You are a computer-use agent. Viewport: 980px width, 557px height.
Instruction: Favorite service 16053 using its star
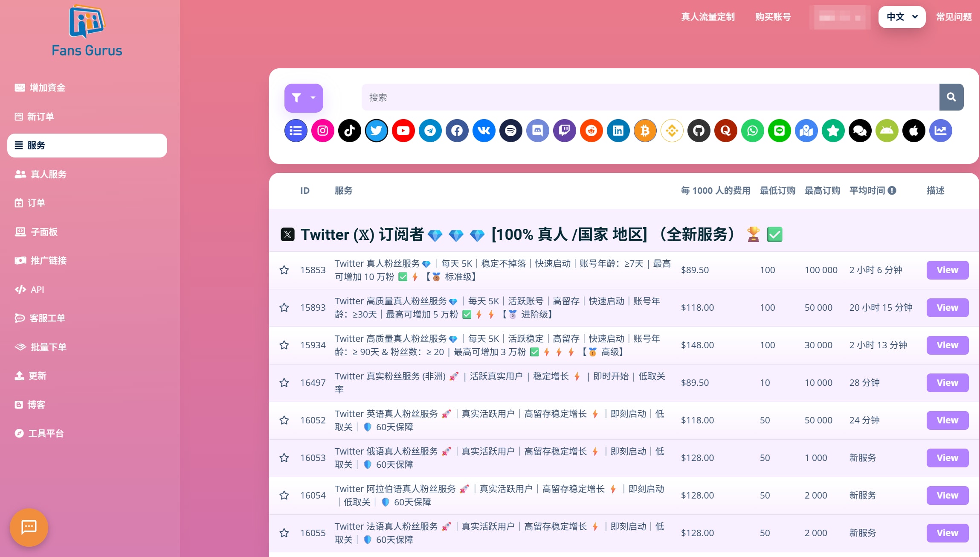click(284, 458)
